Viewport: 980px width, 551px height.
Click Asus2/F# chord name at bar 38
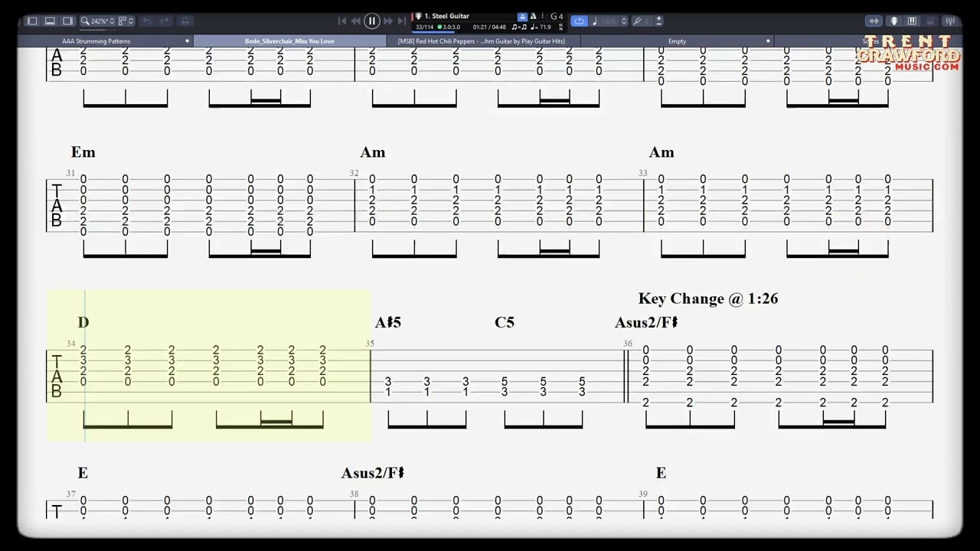(x=373, y=473)
